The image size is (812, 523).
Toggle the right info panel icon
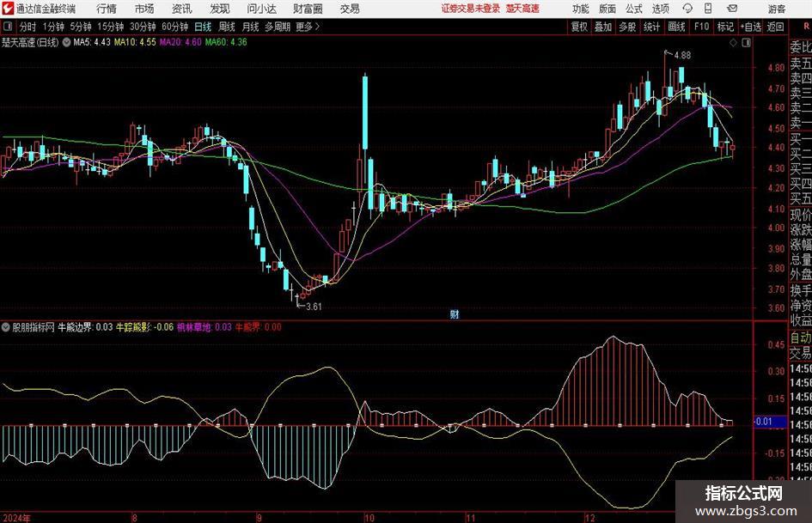click(x=746, y=42)
